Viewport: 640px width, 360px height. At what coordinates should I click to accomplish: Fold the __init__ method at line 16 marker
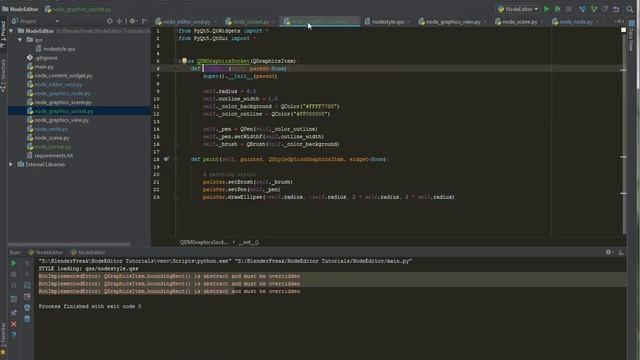[x=176, y=144]
